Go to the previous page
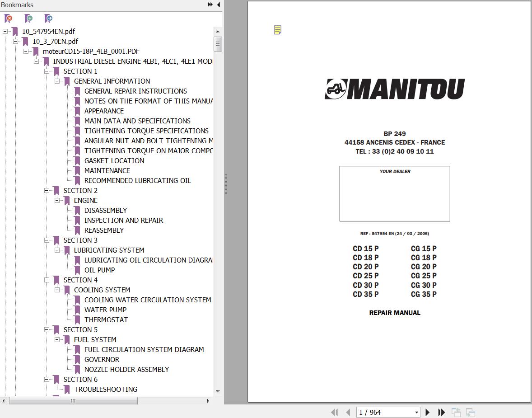Viewport: 532px width, 418px height. tap(348, 412)
